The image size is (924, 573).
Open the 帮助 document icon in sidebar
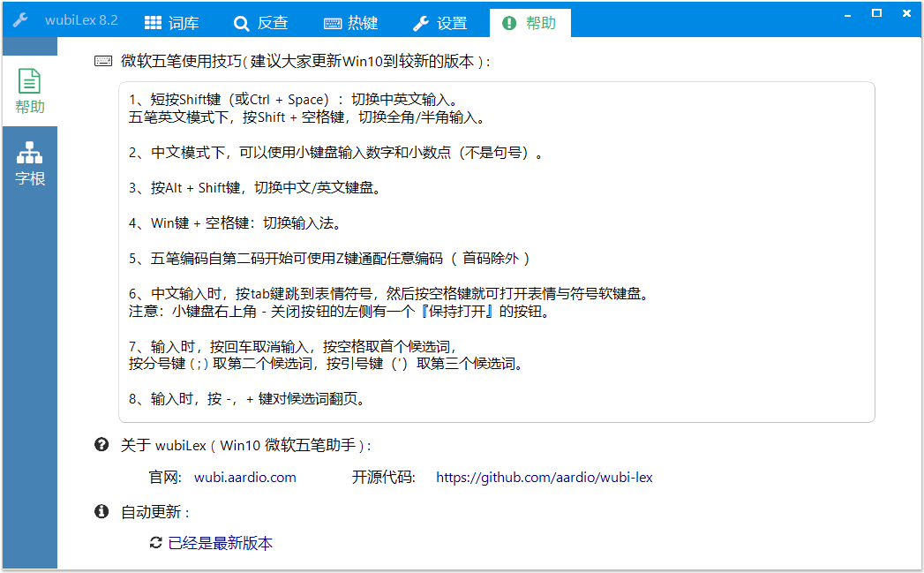point(29,81)
